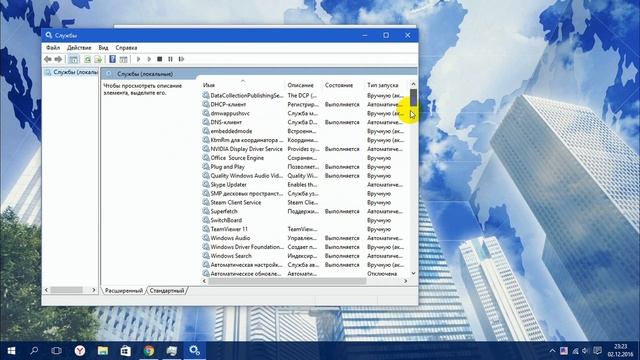640x360 pixels.
Task: Select Office Source Engine service
Action: tap(305, 158)
